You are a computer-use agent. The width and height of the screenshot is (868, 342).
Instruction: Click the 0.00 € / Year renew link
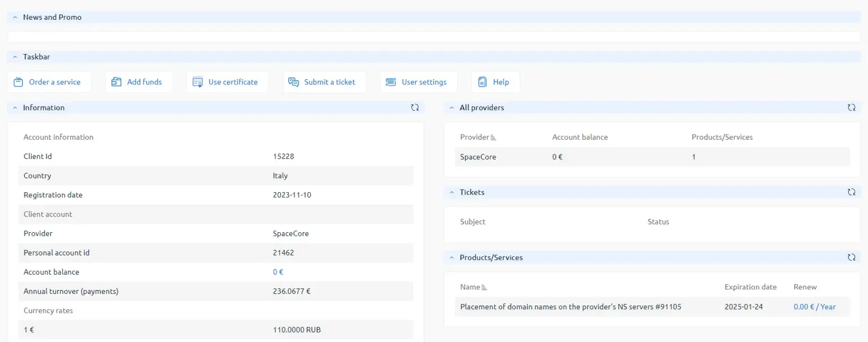pos(814,306)
